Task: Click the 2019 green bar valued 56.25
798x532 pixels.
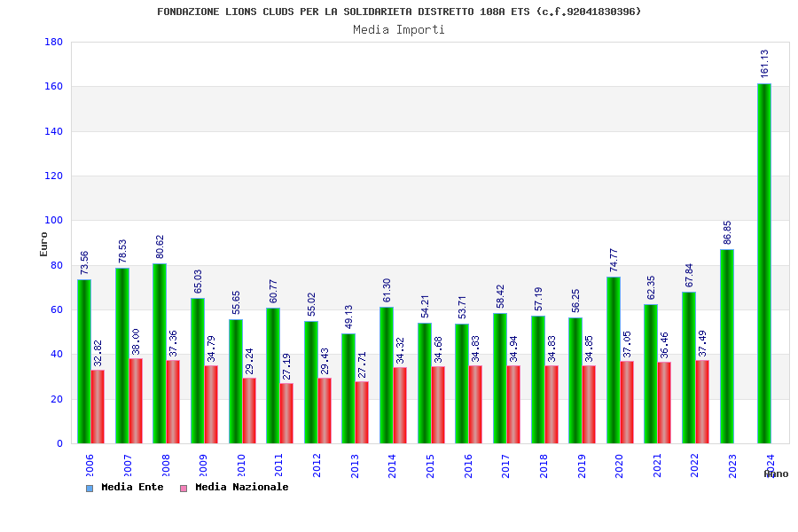Action: [x=575, y=380]
